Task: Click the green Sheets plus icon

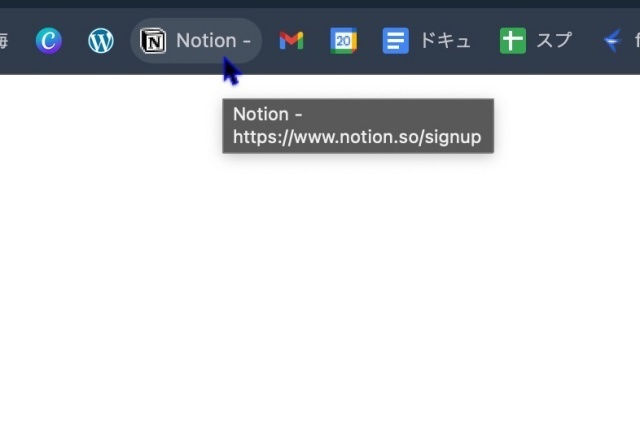Action: click(513, 40)
